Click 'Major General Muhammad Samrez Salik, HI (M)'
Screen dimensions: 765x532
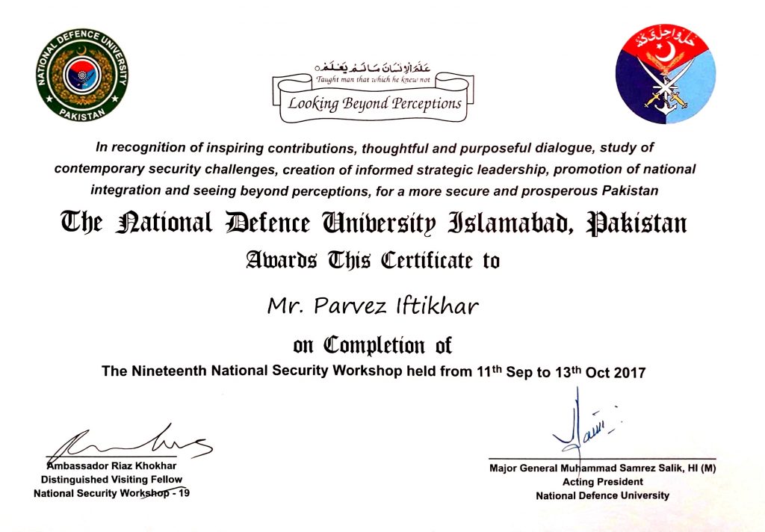point(603,468)
